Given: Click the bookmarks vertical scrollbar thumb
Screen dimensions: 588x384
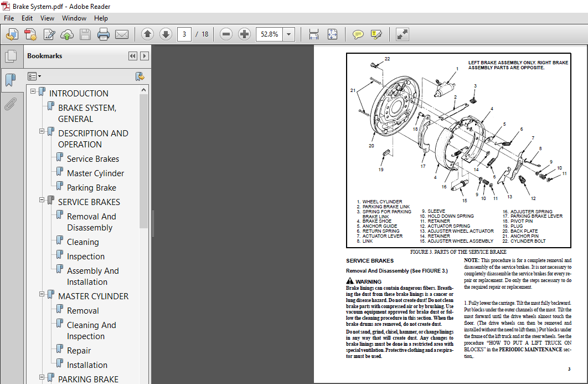Looking at the screenshot, I should (x=143, y=161).
